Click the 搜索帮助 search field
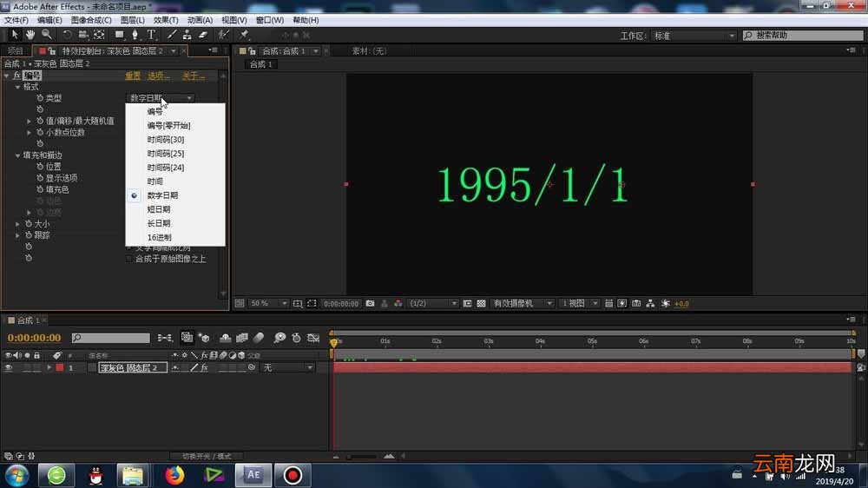The width and height of the screenshot is (868, 488). pyautogui.click(x=803, y=36)
